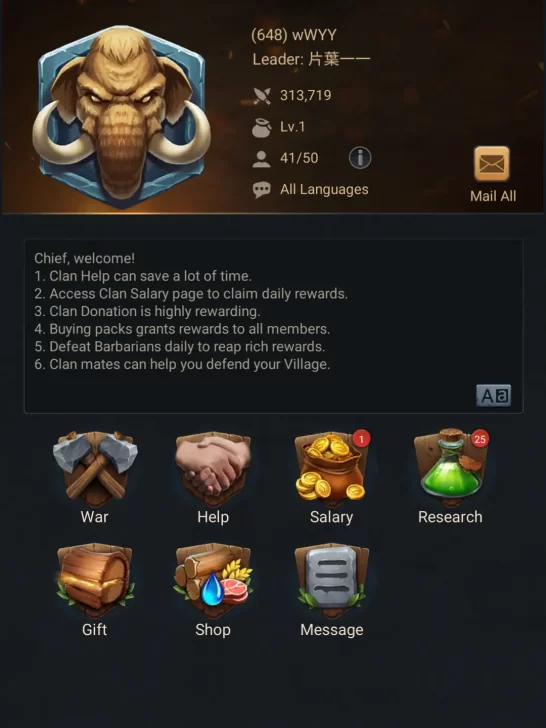Tap the clan power 313,719 value
This screenshot has width=546, height=728.
pos(306,95)
